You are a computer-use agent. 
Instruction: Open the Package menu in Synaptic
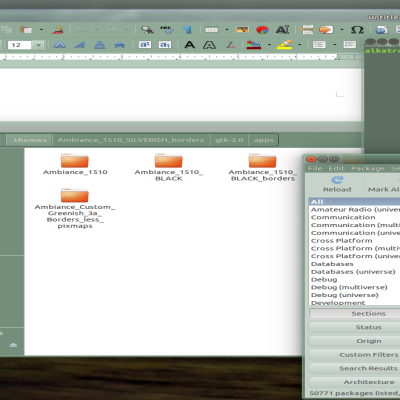point(368,168)
